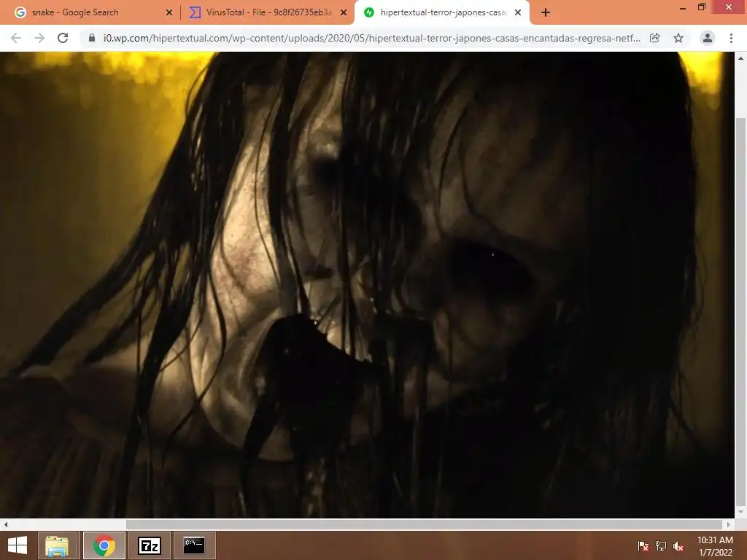Close the VirusTotal tab
Image resolution: width=747 pixels, height=560 pixels.
click(344, 12)
